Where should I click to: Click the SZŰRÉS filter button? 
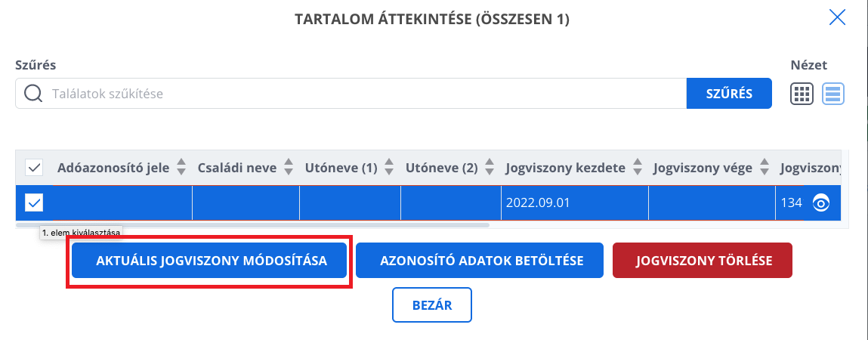coord(729,94)
